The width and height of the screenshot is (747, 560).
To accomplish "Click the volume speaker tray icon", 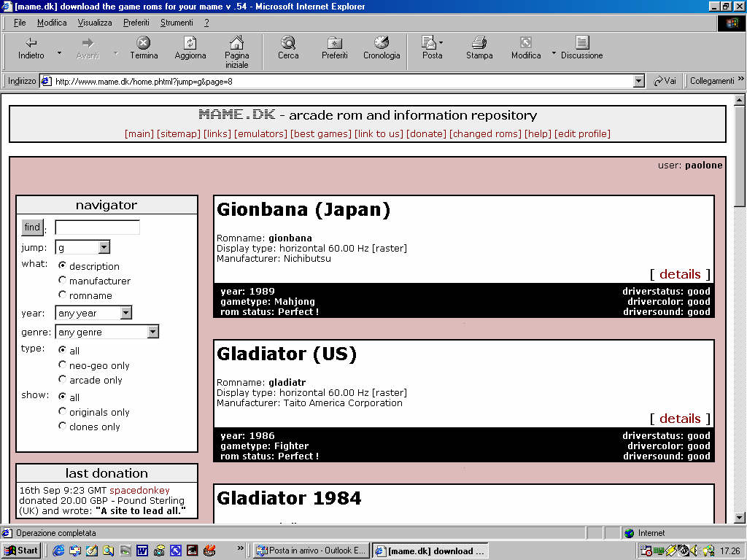I will click(x=694, y=551).
